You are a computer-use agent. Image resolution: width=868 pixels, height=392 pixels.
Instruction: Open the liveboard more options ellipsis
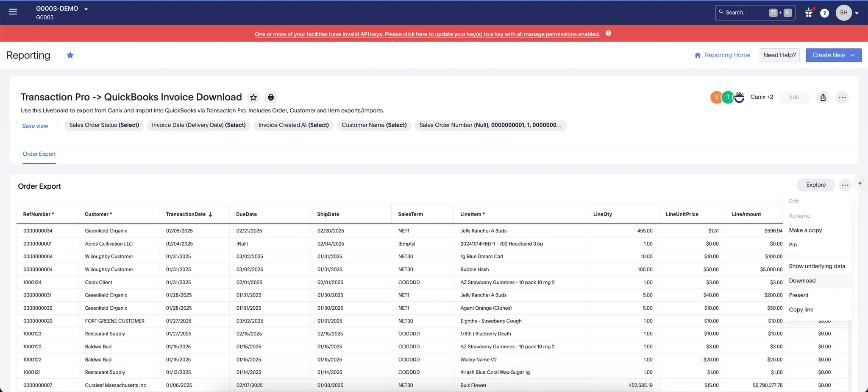[x=842, y=97]
